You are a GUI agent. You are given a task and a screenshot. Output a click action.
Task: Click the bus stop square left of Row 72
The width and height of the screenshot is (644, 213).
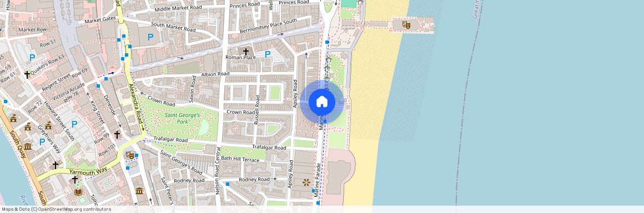click(x=6, y=102)
